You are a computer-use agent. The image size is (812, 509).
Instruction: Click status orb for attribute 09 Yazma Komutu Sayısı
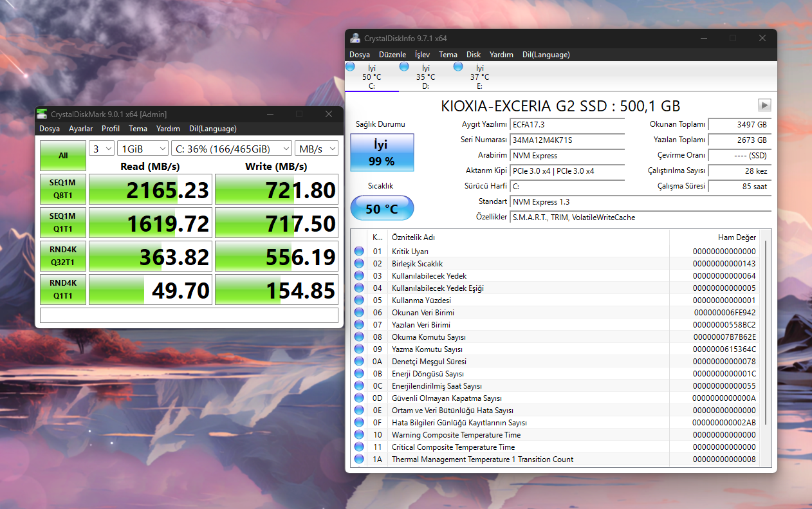[359, 349]
